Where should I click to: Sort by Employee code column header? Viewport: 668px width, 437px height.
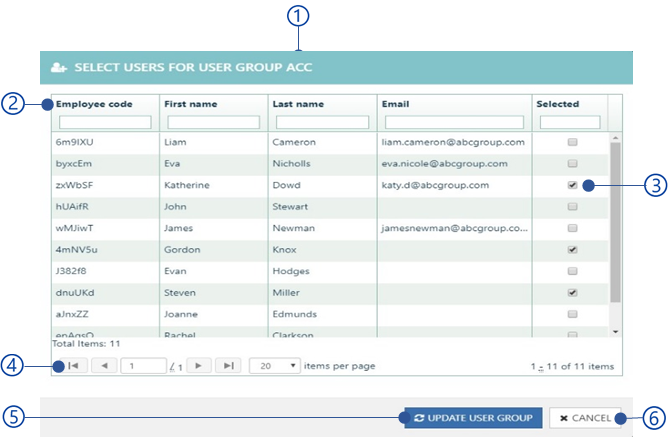(94, 104)
